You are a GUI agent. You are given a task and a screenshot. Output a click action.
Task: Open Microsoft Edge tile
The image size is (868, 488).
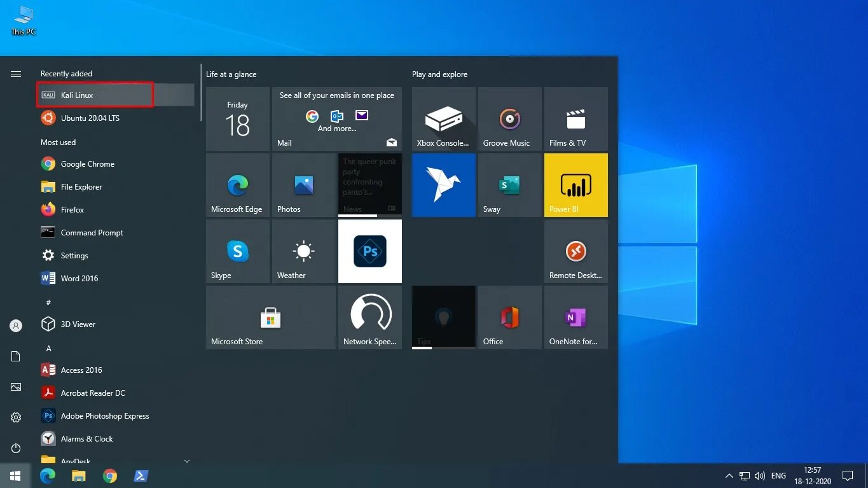238,185
